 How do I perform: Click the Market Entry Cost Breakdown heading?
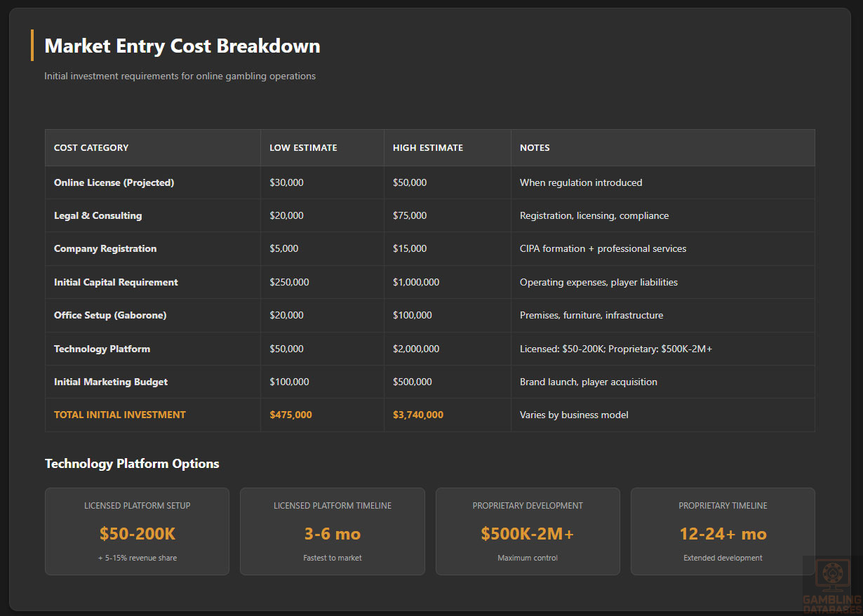[182, 46]
